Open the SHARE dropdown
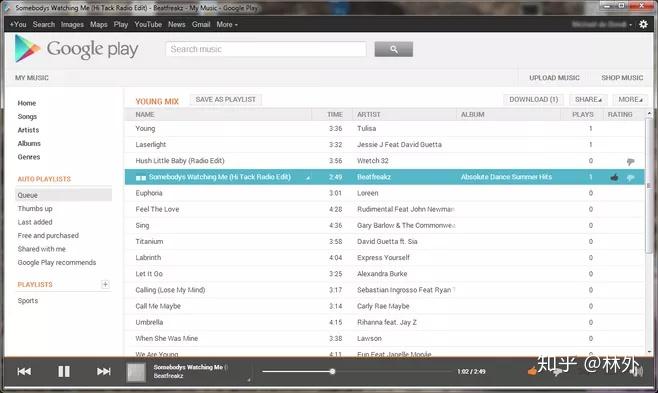This screenshot has width=658, height=393. click(x=588, y=99)
